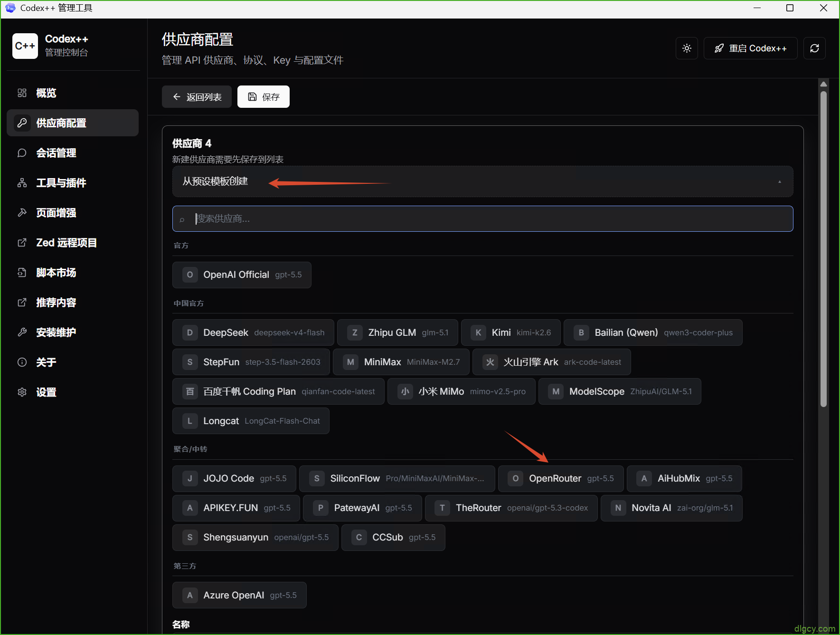Click the refresh icon button
The height and width of the screenshot is (635, 840).
pyautogui.click(x=814, y=48)
